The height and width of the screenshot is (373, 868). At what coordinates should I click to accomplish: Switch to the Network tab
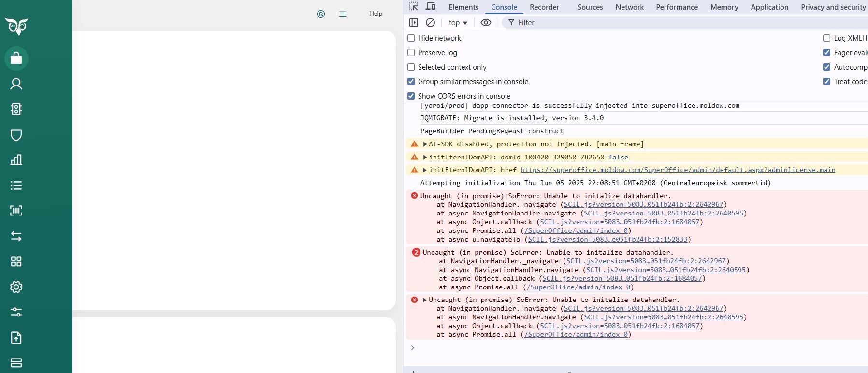[x=630, y=7]
